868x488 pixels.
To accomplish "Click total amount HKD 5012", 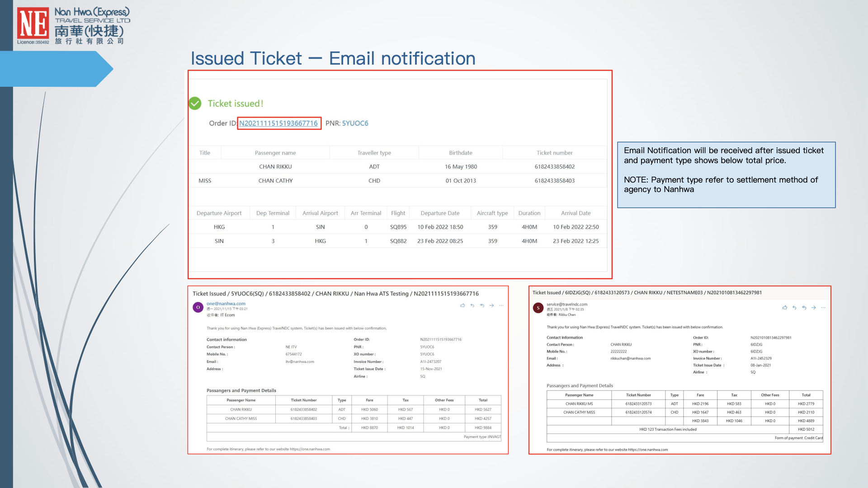I will [806, 430].
